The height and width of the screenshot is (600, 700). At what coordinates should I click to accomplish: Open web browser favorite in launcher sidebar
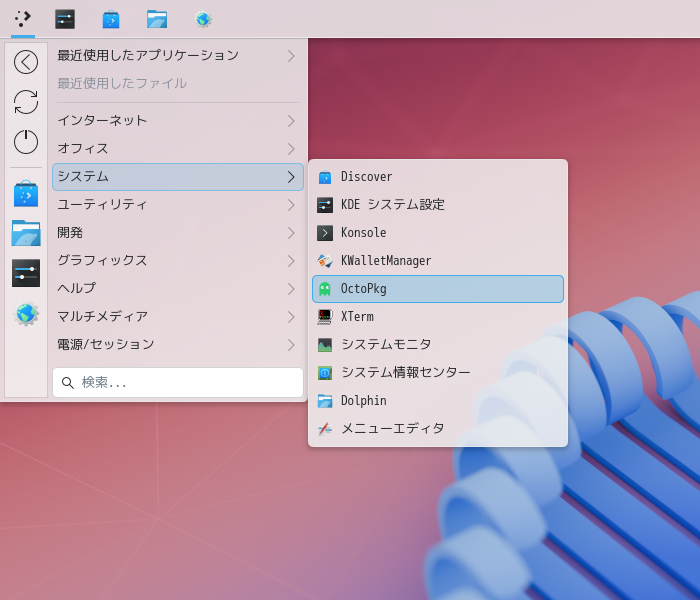[x=26, y=313]
